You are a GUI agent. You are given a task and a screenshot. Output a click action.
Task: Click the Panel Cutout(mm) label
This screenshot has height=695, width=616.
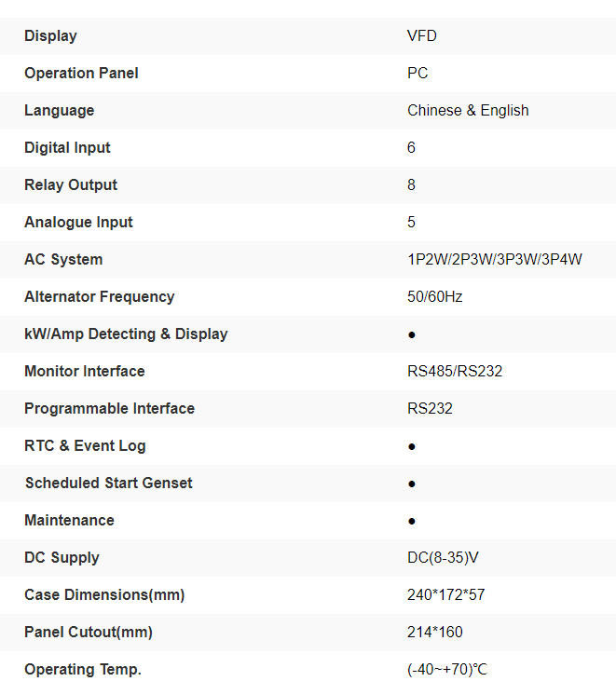tap(88, 633)
